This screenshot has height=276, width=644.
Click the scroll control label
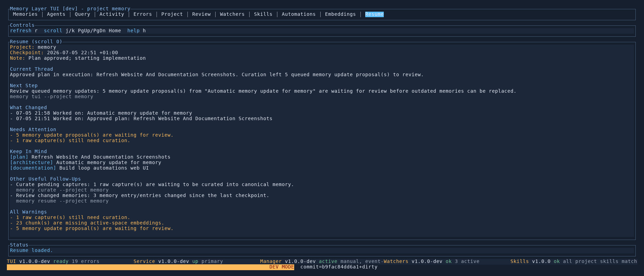tap(53, 31)
